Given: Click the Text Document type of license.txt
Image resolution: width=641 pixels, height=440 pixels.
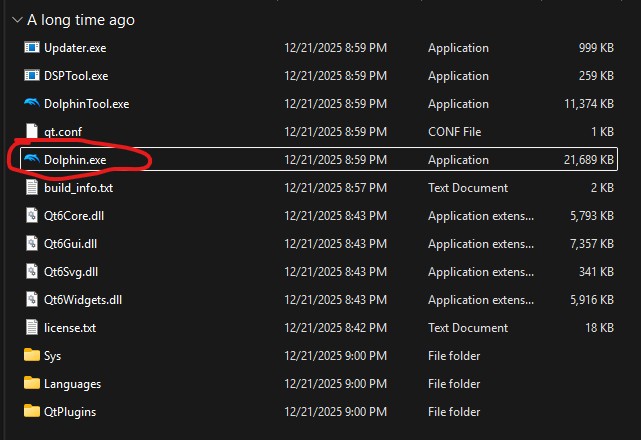Looking at the screenshot, I should pyautogui.click(x=467, y=328).
